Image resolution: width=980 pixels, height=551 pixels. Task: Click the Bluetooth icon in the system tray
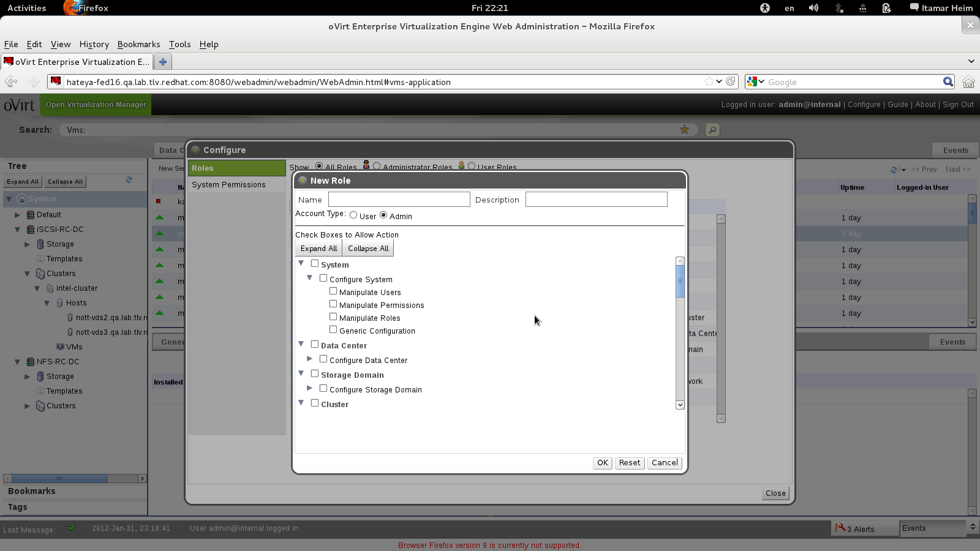click(839, 8)
